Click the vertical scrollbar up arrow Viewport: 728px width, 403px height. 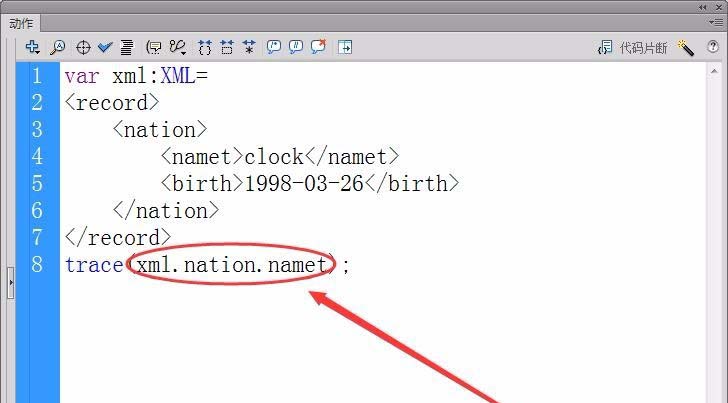point(714,72)
